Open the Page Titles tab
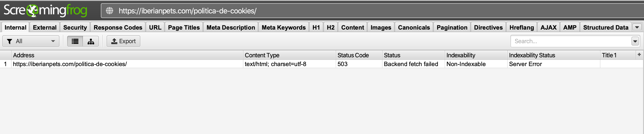 click(184, 27)
